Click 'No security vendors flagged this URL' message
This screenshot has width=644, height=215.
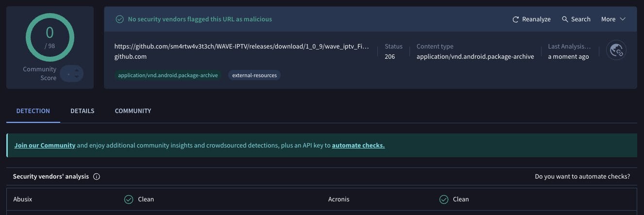click(x=200, y=19)
